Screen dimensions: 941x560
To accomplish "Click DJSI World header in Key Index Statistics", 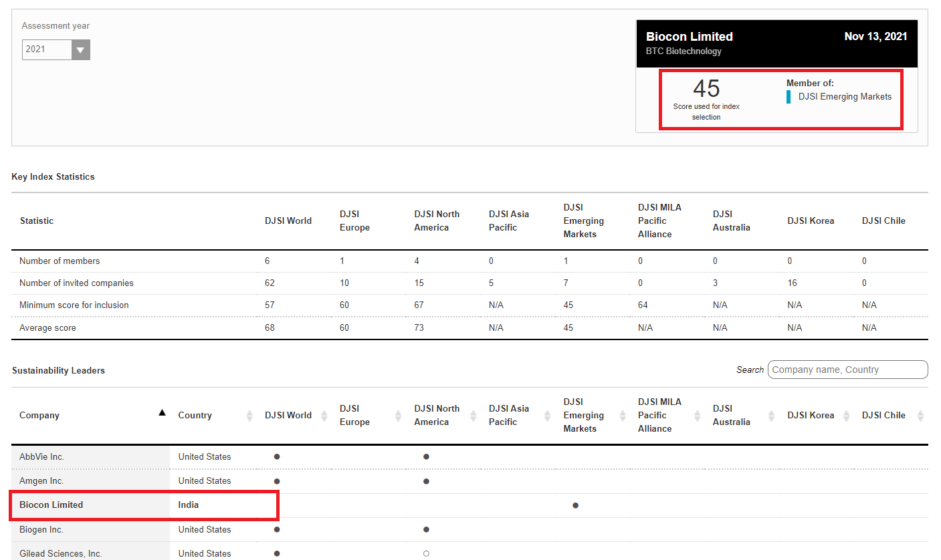I will (x=288, y=221).
